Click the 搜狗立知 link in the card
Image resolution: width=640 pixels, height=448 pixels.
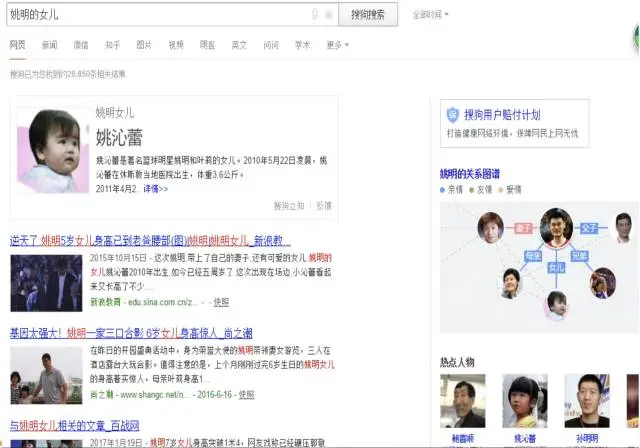click(x=289, y=206)
